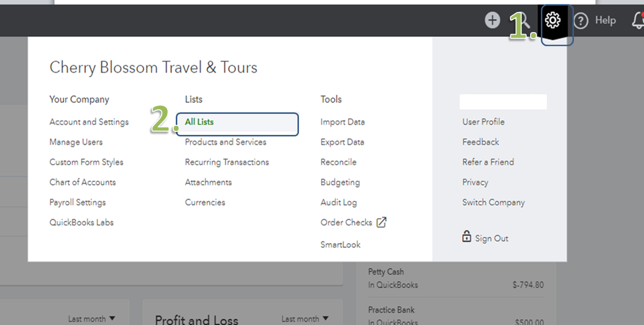The image size is (644, 325).
Task: Open the Audit Log
Action: [x=339, y=202]
